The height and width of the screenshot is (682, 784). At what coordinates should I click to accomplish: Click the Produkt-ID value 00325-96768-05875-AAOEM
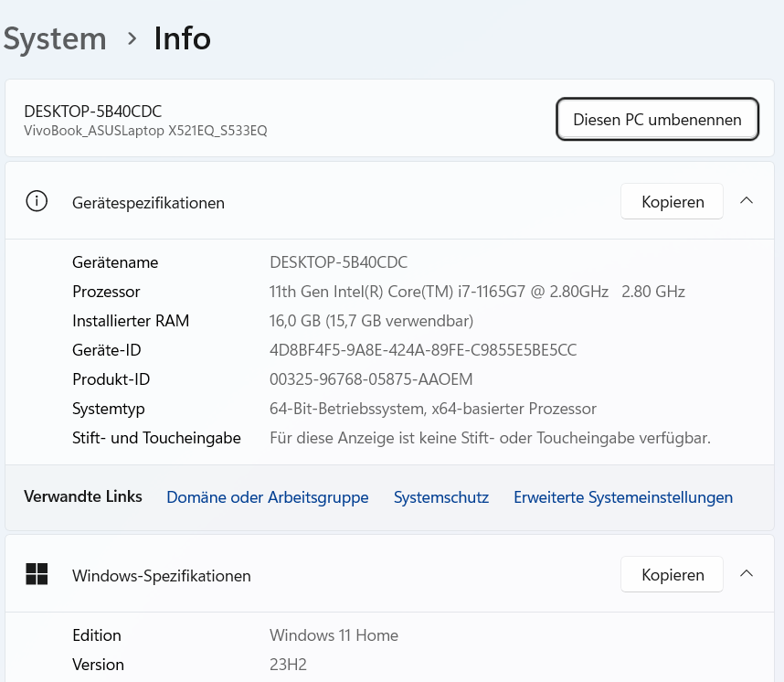point(371,379)
